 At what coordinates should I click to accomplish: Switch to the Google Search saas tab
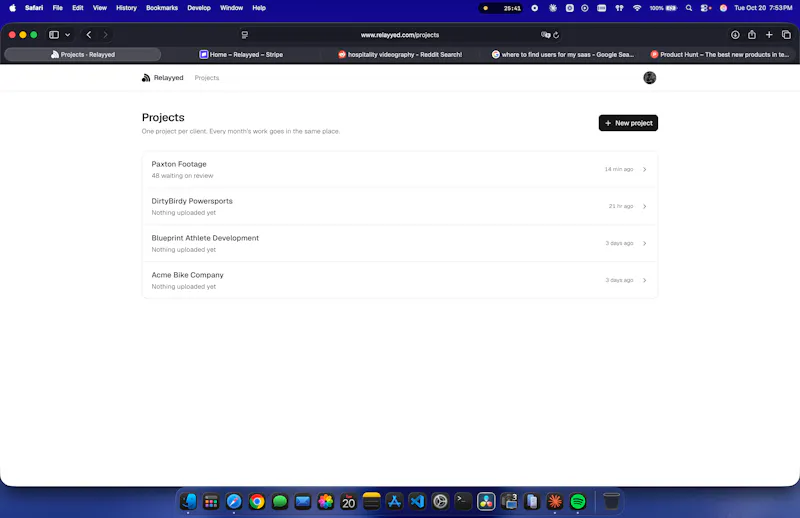[x=562, y=54]
